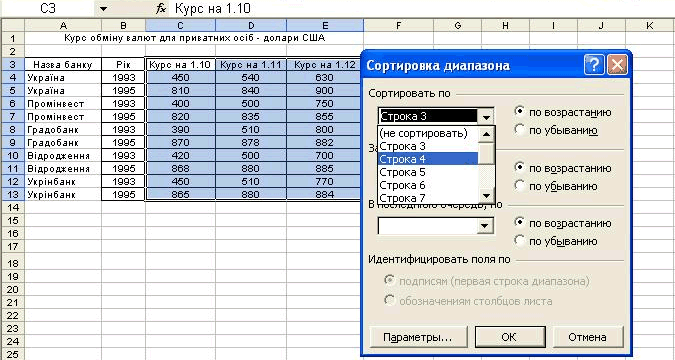Click the Назва банку header cell
Image resolution: width=675 pixels, height=360 pixels.
click(x=63, y=65)
